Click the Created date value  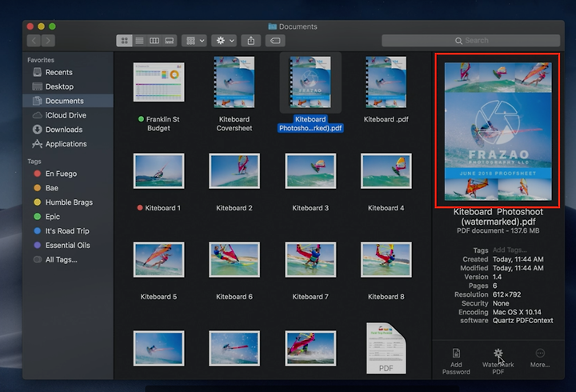pyautogui.click(x=518, y=259)
